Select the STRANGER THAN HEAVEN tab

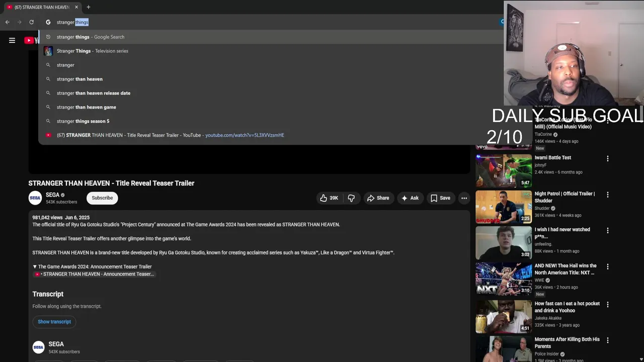pos(42,7)
